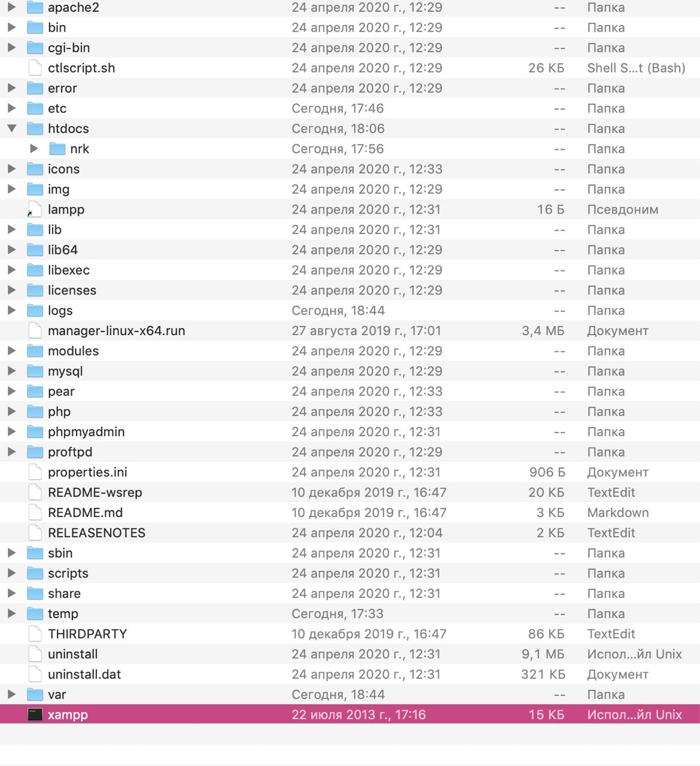Click the README.md file icon

click(35, 512)
